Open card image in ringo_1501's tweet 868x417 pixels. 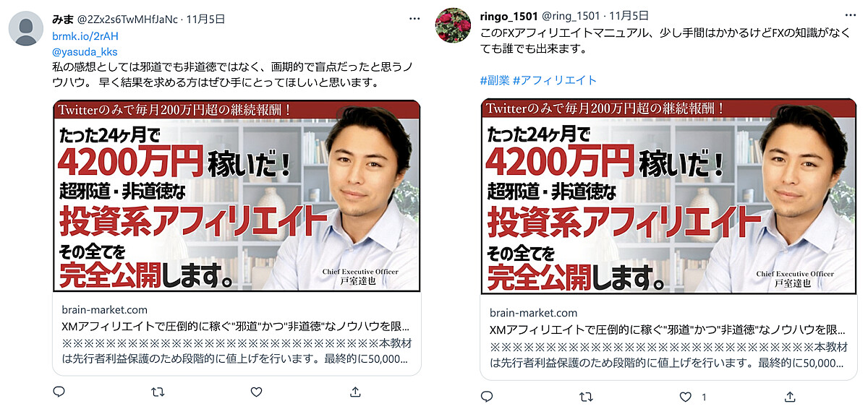pyautogui.click(x=669, y=196)
